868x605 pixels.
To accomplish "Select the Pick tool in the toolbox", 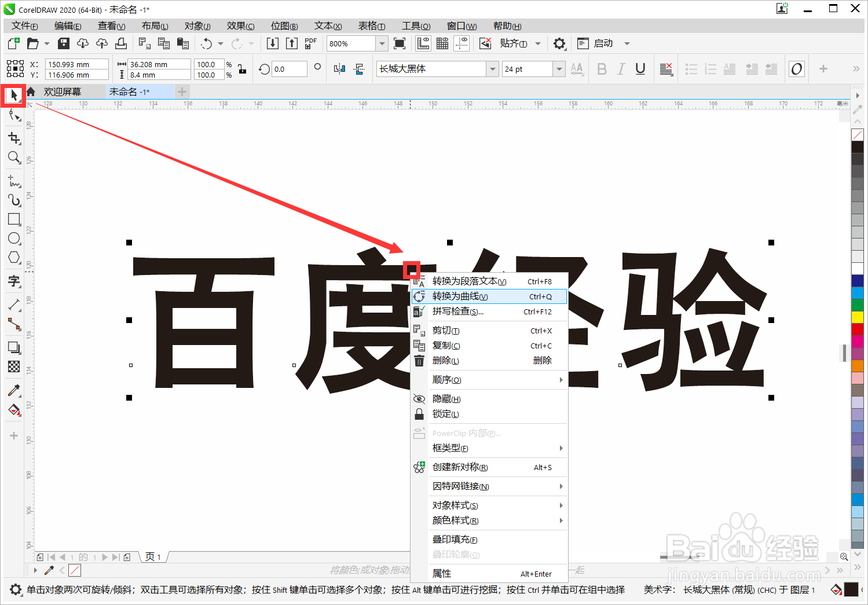I will pyautogui.click(x=14, y=95).
